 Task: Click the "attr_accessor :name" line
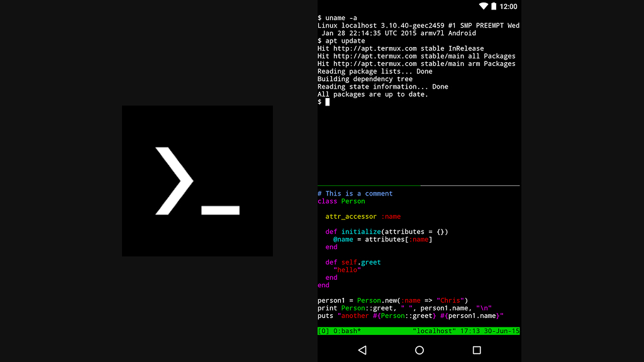pos(363,216)
